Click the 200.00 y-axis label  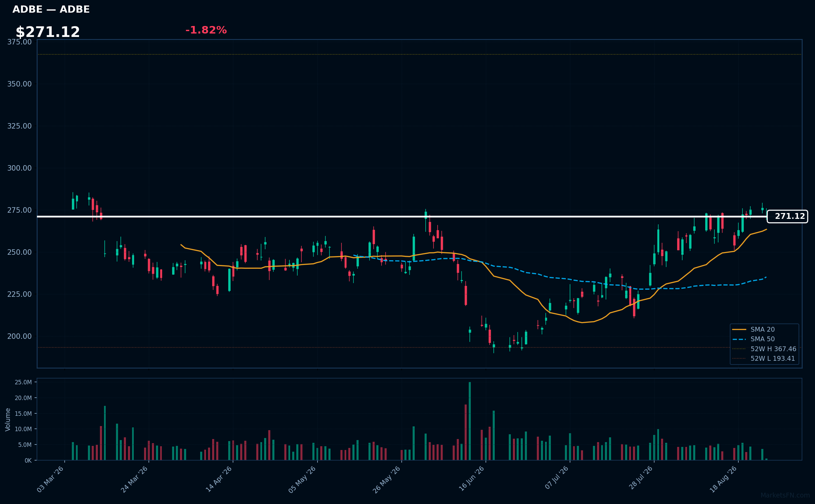[x=20, y=336]
